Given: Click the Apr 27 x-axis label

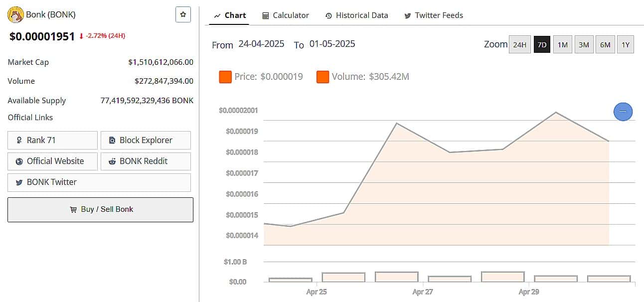Looking at the screenshot, I should [x=423, y=292].
